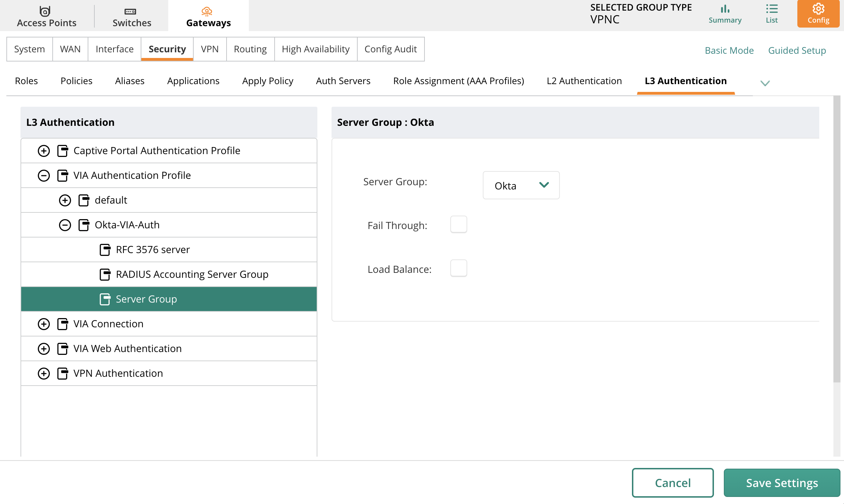Click the document icon next to RFC 3576 server
The image size is (844, 504).
[105, 249]
